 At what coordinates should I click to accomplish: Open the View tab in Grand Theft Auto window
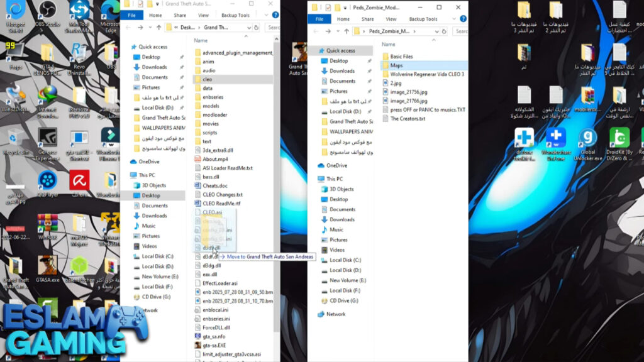(x=203, y=15)
